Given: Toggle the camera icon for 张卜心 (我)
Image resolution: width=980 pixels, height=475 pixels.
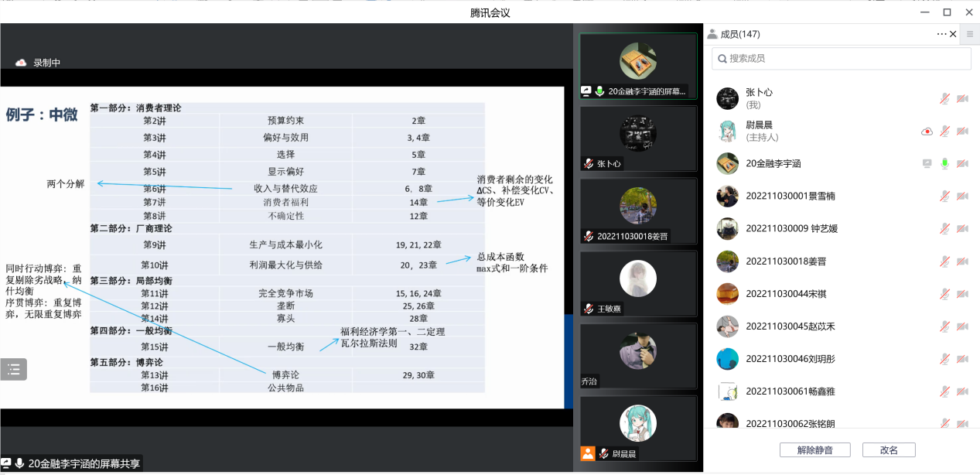Looking at the screenshot, I should 962,98.
